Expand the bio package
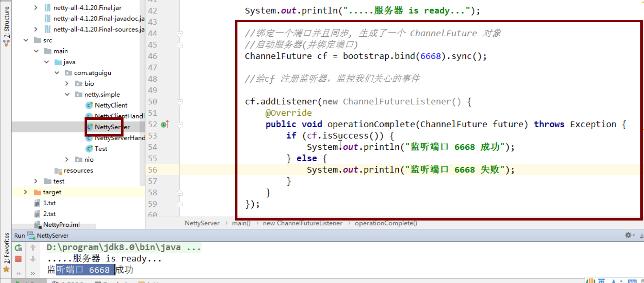 (x=67, y=83)
